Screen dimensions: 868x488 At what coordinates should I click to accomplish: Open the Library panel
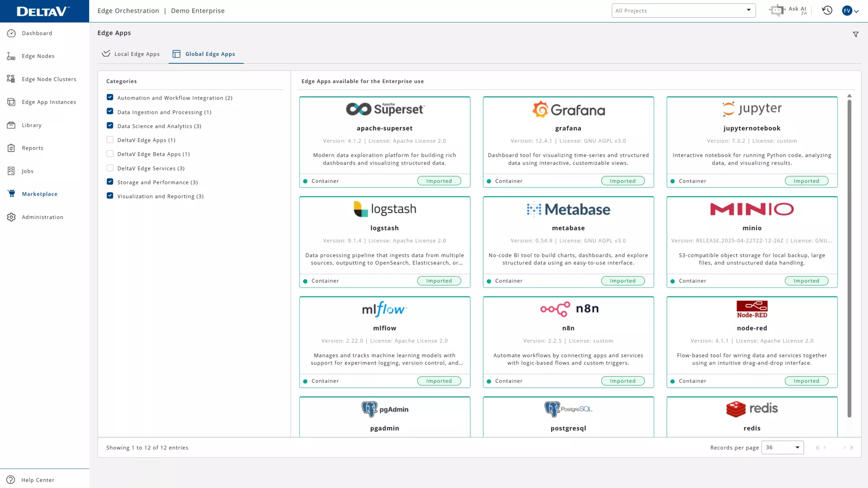click(x=31, y=125)
